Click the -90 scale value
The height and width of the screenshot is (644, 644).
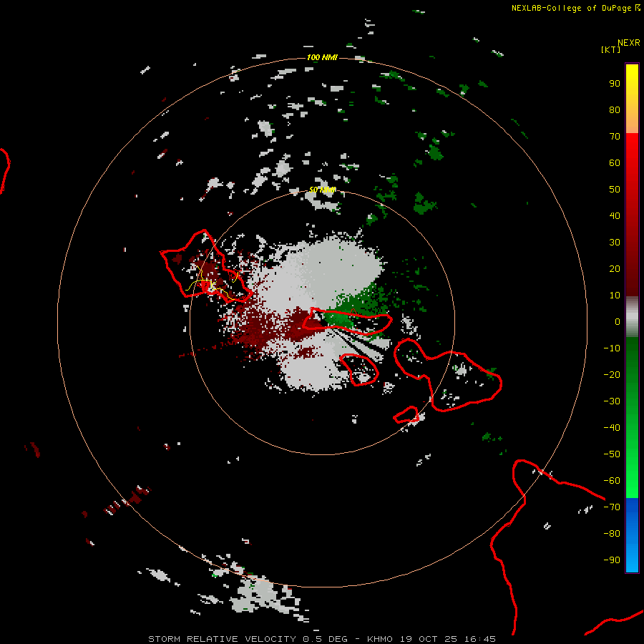612,560
